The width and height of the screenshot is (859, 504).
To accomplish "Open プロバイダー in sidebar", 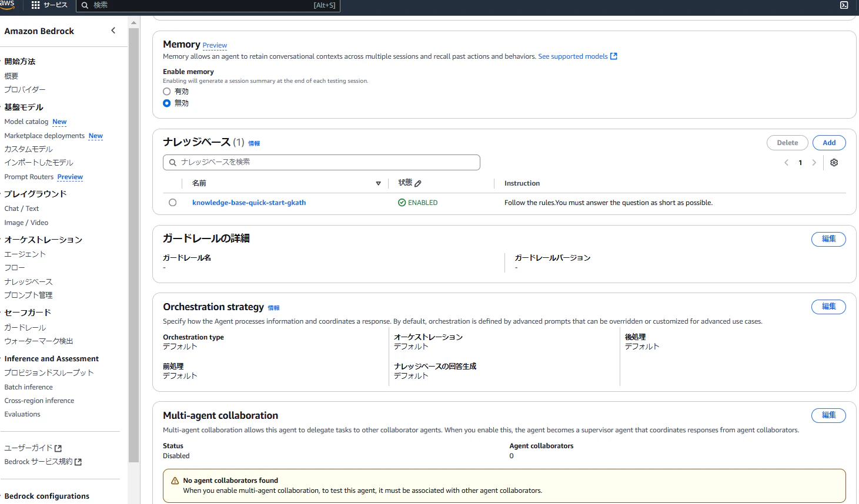I will (25, 89).
